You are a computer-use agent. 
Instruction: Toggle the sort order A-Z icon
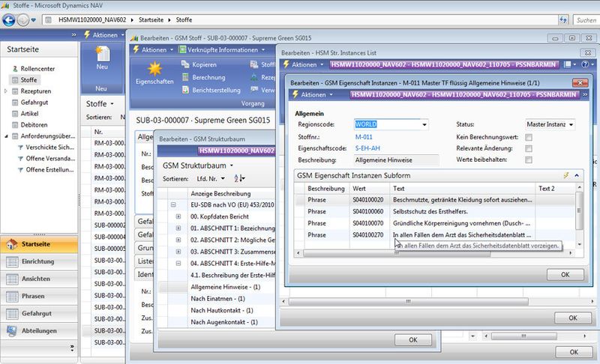coord(239,178)
